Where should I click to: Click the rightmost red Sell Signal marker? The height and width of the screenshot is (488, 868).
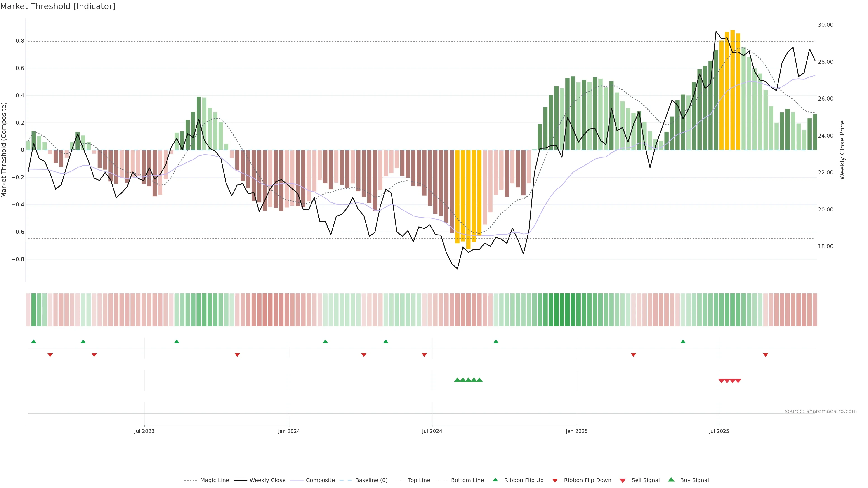(738, 381)
